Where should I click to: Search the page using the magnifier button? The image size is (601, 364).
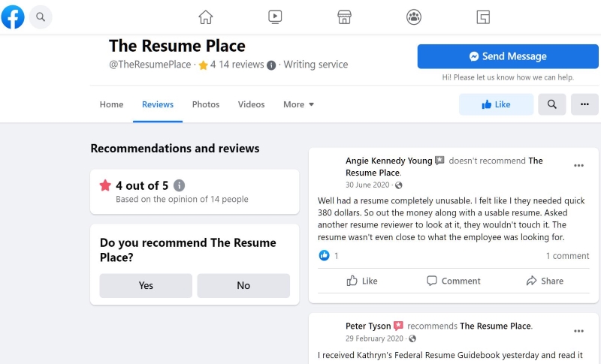(552, 104)
